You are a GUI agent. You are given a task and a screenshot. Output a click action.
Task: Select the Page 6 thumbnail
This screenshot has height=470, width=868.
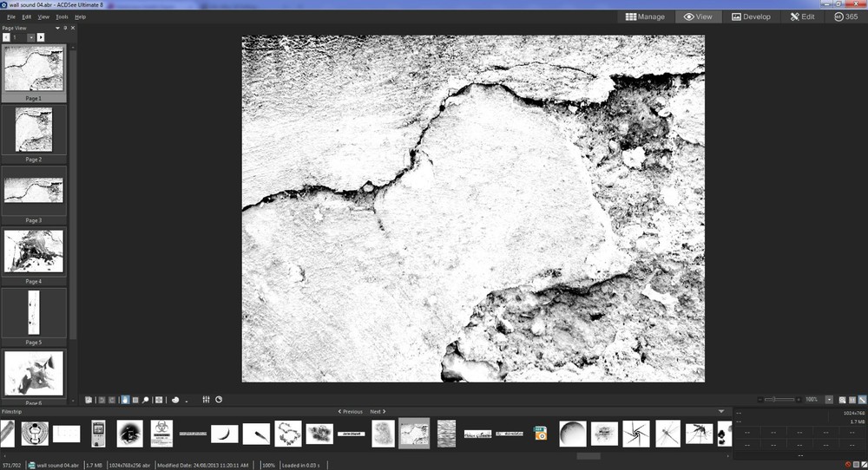34,377
